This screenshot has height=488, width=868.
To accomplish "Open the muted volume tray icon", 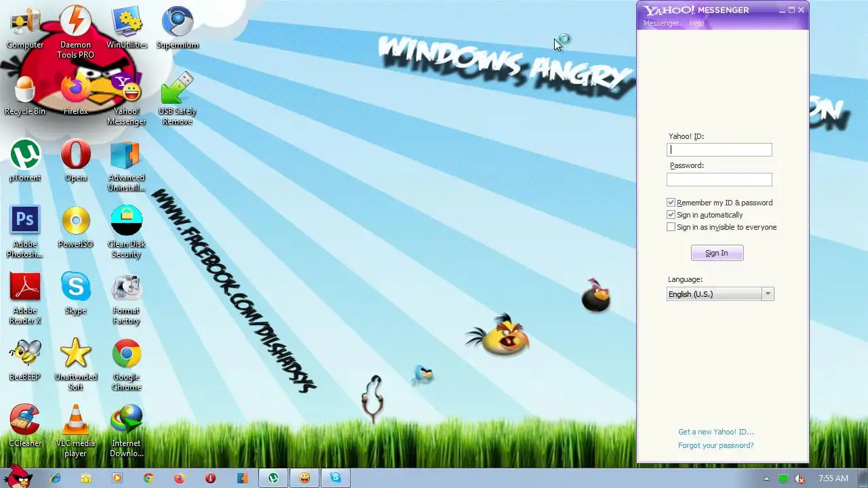I will pos(800,479).
